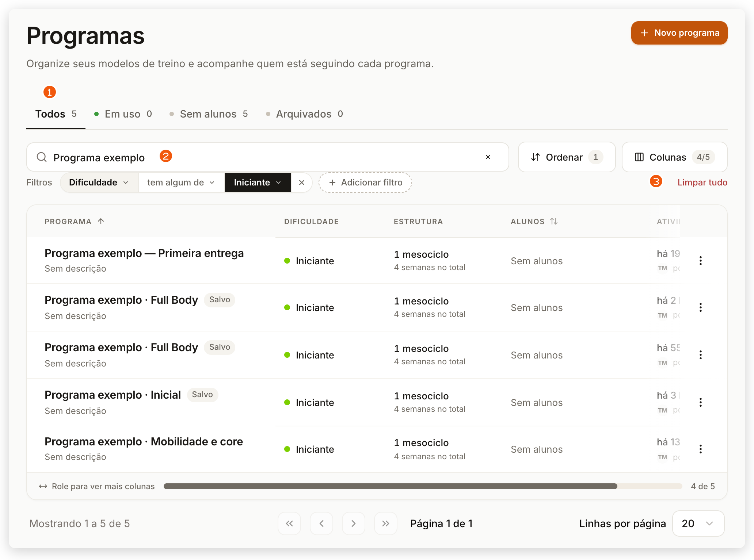Sort by the Alunos column arrows
754x560 pixels.
click(554, 221)
